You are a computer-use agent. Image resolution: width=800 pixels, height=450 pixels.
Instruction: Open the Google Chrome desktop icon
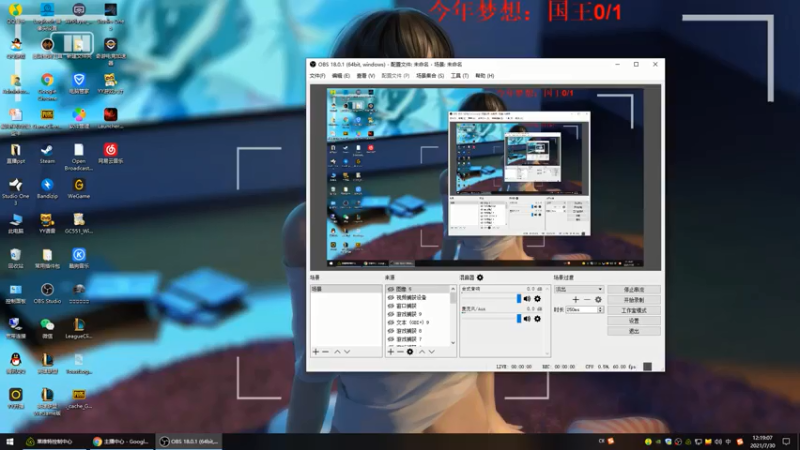pyautogui.click(x=47, y=85)
